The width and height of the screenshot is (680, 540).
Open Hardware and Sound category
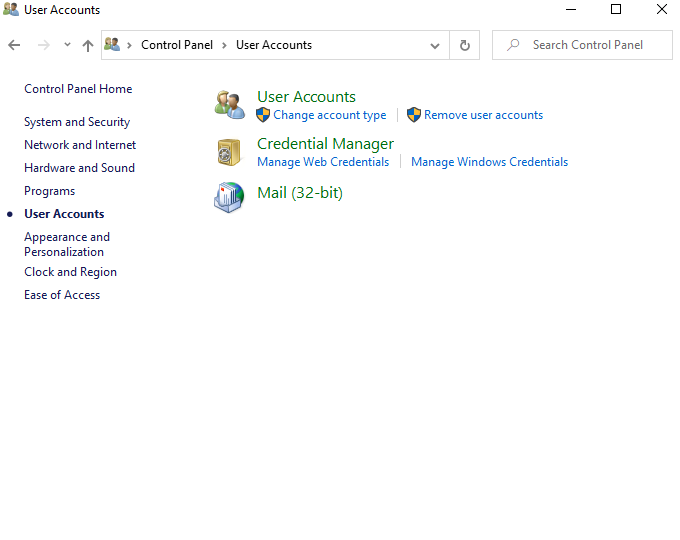(79, 168)
